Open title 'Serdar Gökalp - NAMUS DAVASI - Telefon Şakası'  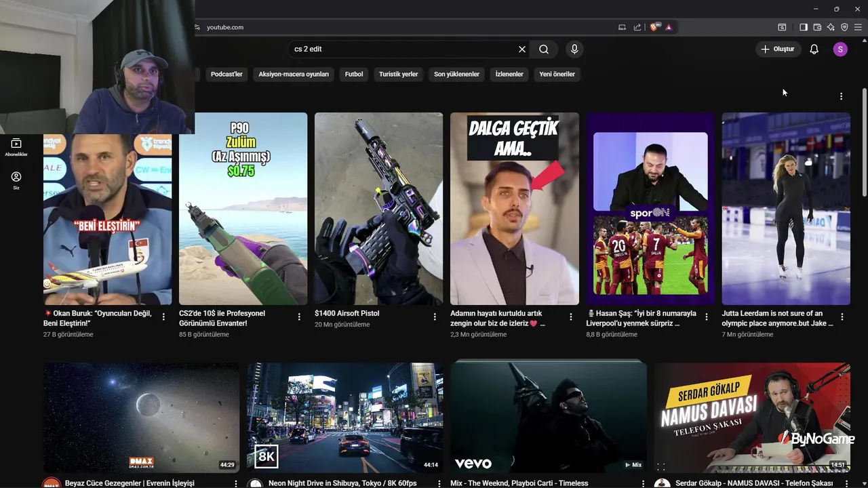754,483
